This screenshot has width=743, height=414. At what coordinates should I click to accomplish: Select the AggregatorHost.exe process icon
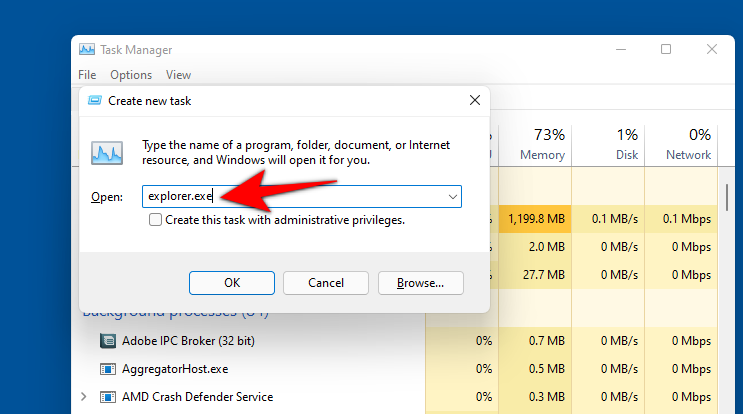[108, 369]
